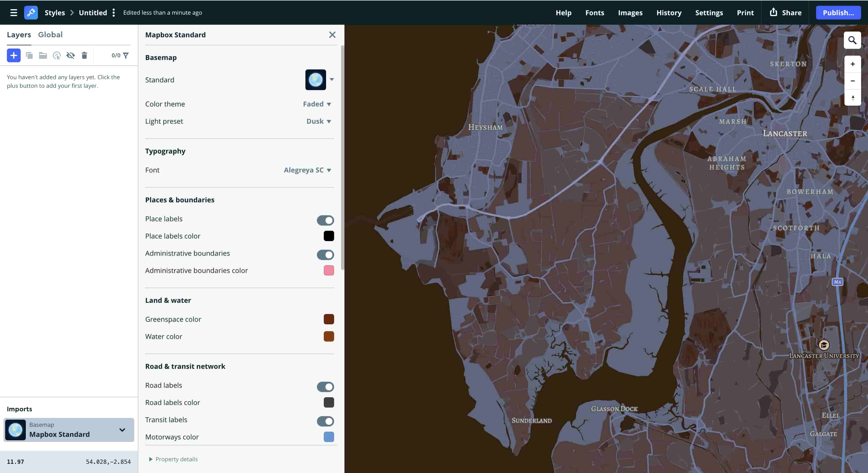The height and width of the screenshot is (473, 868).
Task: Hide all layers using the eye-slash icon
Action: click(x=71, y=56)
